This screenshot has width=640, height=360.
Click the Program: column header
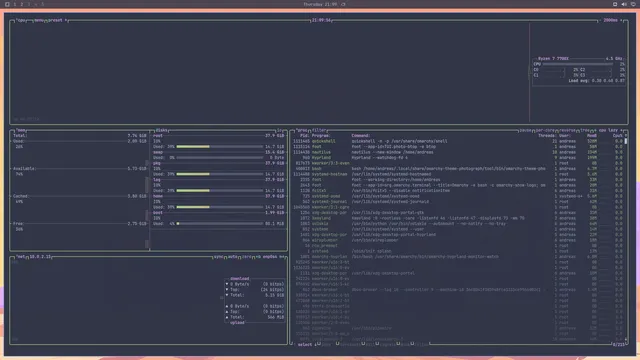(x=321, y=136)
